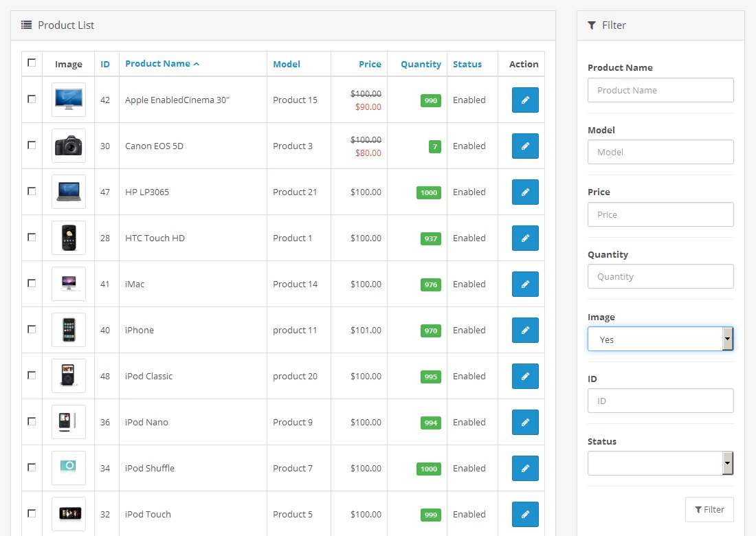Select the Canon EOS 5D row checkbox

(32, 145)
